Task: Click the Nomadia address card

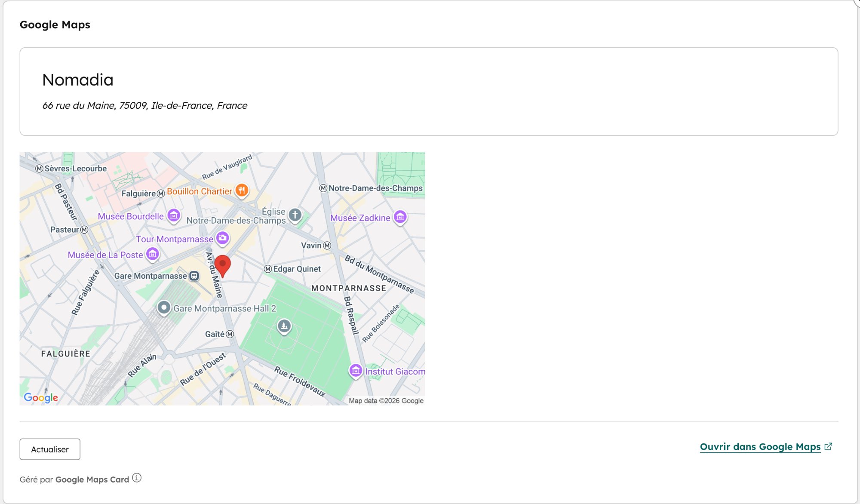Action: [428, 92]
